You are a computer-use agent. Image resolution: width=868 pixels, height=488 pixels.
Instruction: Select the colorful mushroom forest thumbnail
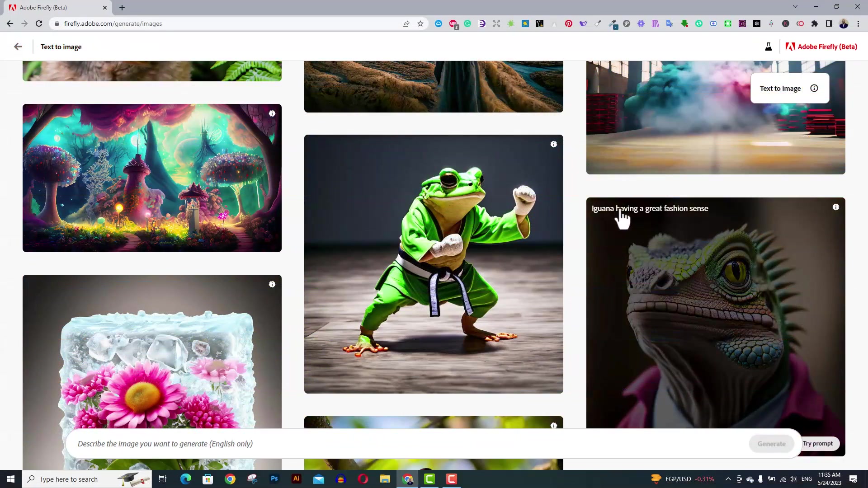pos(152,178)
